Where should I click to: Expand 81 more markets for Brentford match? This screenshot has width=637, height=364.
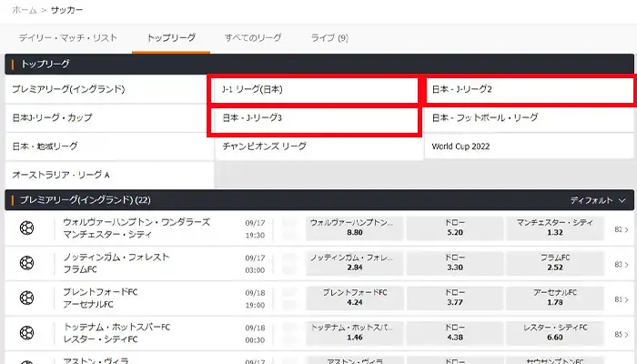click(622, 299)
